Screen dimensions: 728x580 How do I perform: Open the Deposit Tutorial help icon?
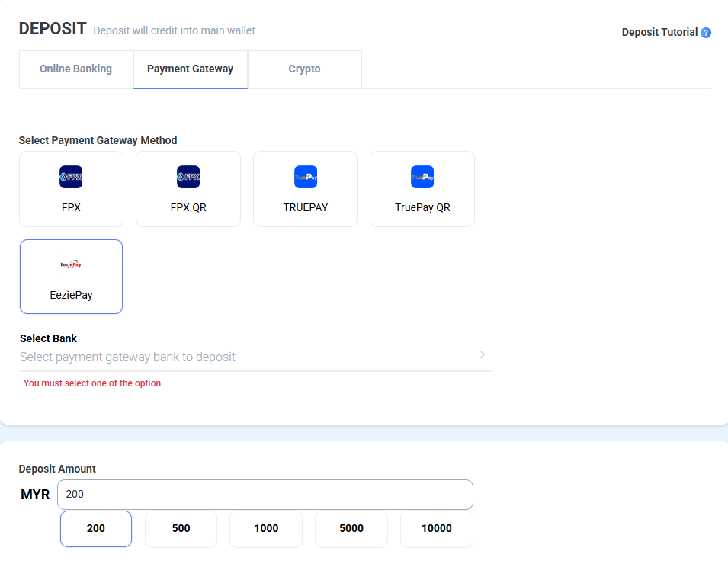coord(706,33)
